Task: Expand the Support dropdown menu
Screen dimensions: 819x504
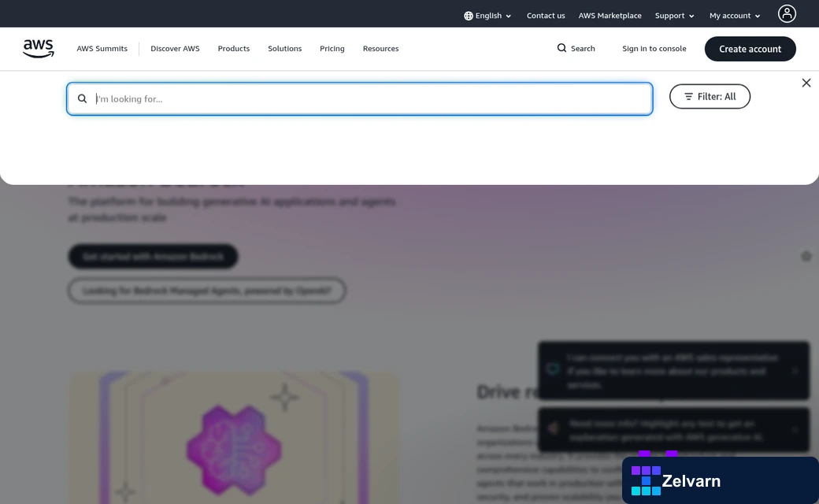Action: pyautogui.click(x=674, y=16)
